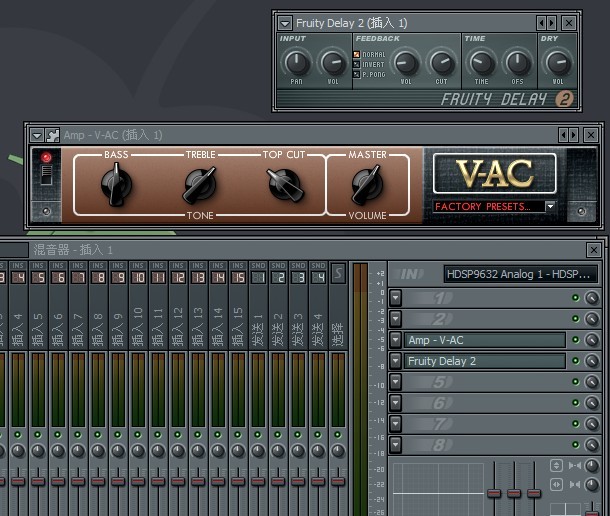
Task: Click the MASTER volume knob on V-AC
Action: click(366, 184)
